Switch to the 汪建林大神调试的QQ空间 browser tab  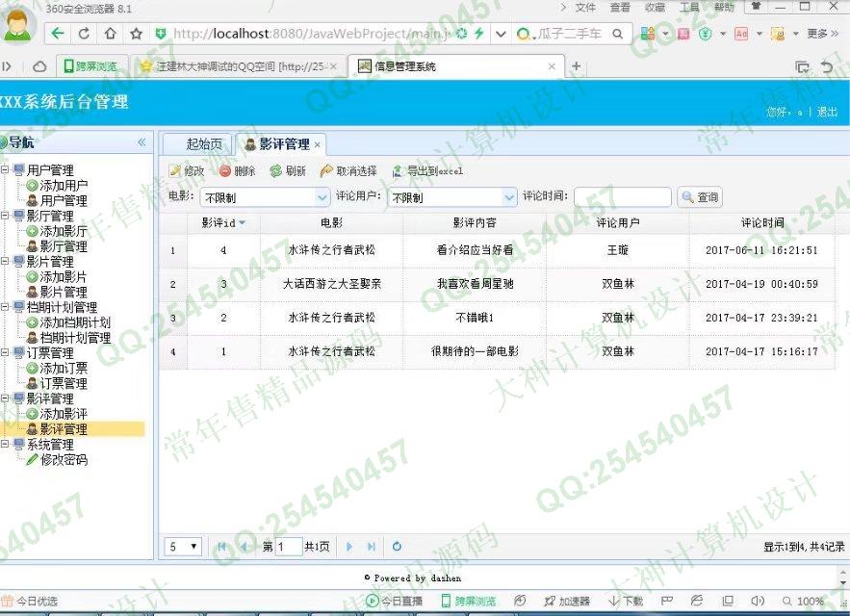click(x=238, y=66)
